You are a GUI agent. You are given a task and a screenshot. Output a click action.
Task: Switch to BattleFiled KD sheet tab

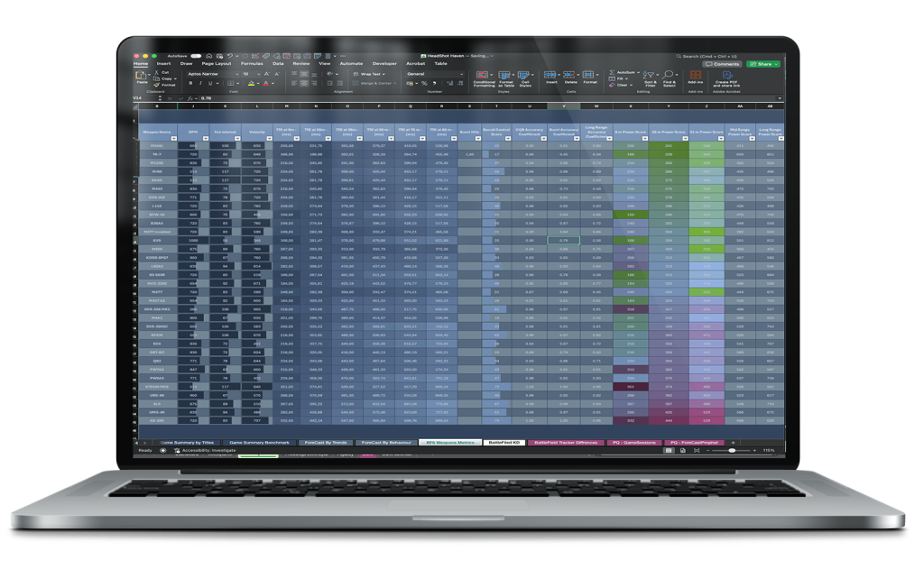[x=504, y=443]
